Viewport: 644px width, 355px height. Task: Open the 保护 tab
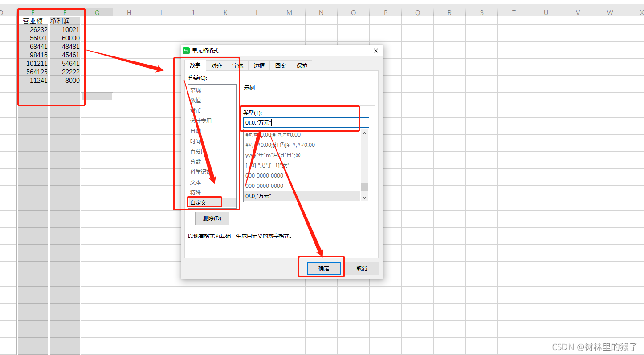(x=302, y=65)
